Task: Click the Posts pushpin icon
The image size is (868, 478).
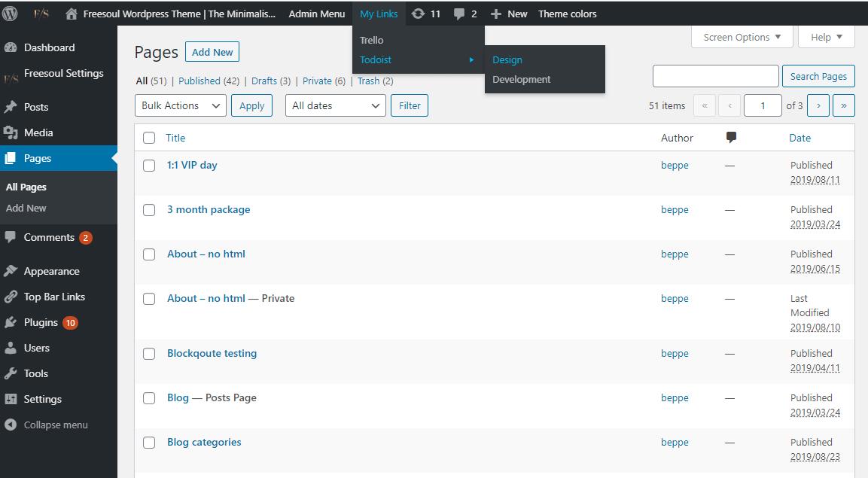Action: coord(11,107)
